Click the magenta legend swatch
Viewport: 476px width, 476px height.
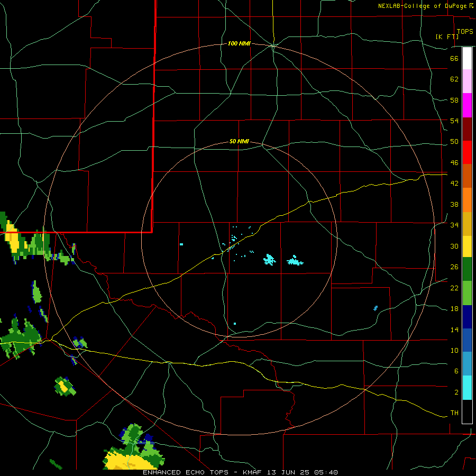click(467, 105)
